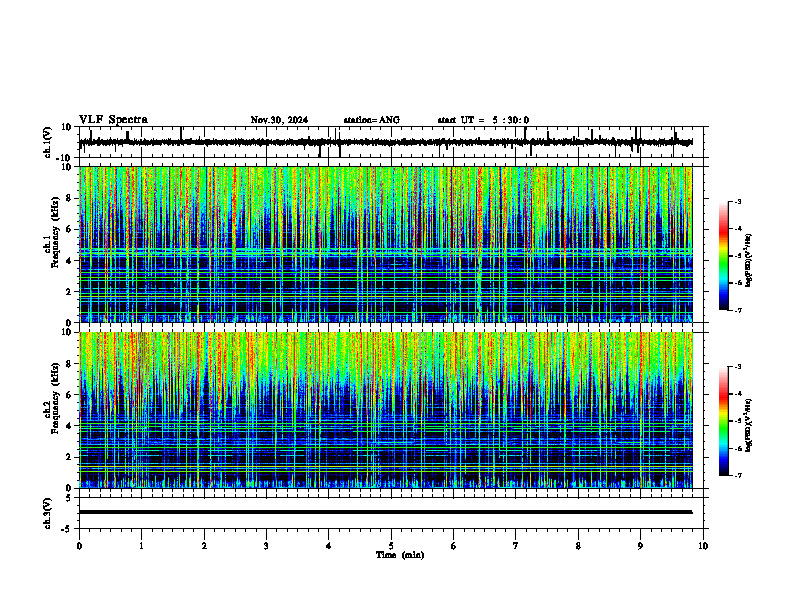Click the ch.1 voltage waveform trace
The width and height of the screenshot is (792, 612).
pyautogui.click(x=386, y=142)
